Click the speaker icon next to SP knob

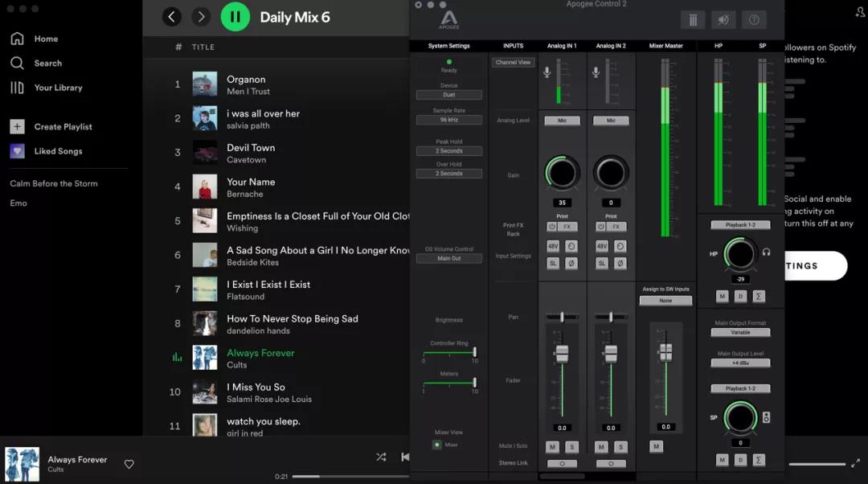point(766,417)
